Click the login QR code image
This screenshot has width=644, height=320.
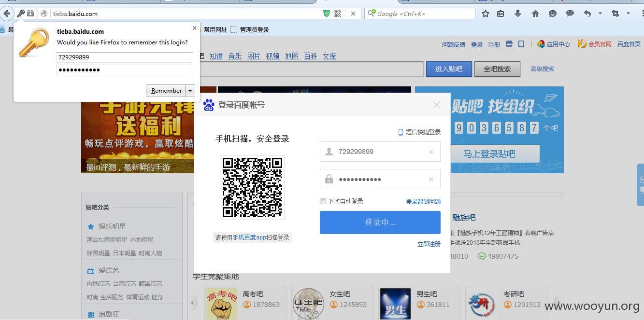[x=252, y=187]
